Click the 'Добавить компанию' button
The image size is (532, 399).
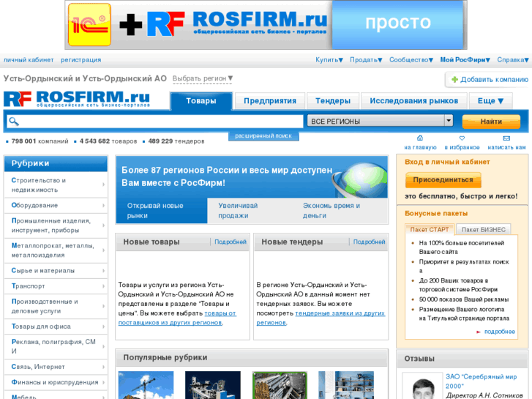[x=488, y=80]
